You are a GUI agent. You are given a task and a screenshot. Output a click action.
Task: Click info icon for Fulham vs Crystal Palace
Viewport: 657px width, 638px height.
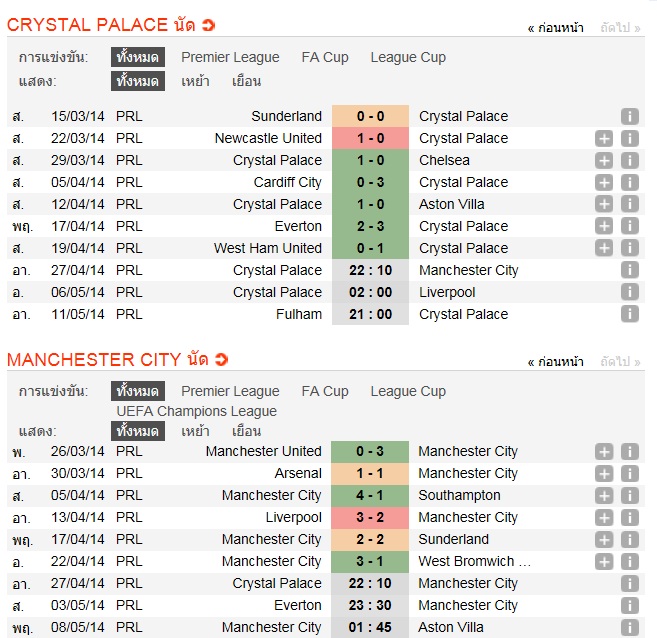click(629, 314)
